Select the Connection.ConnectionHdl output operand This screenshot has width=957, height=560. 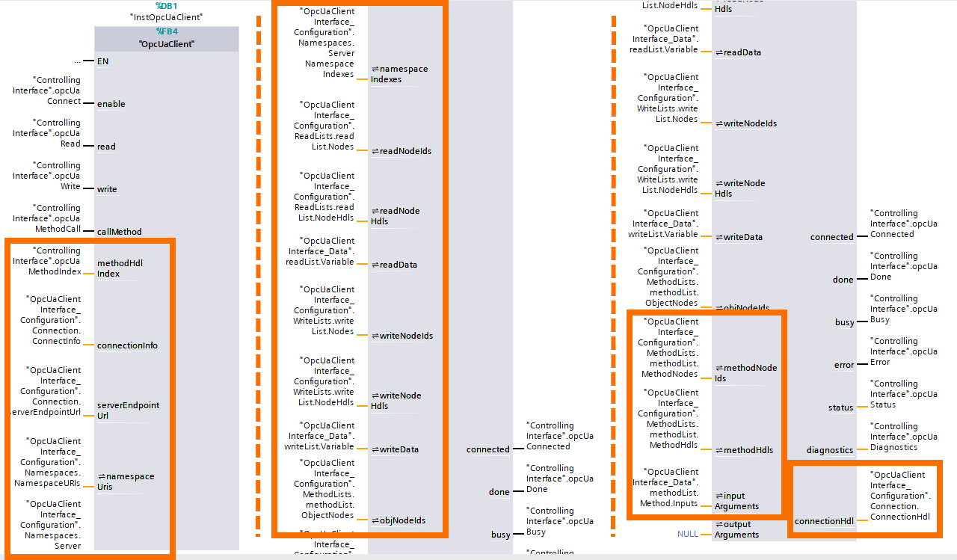900,496
